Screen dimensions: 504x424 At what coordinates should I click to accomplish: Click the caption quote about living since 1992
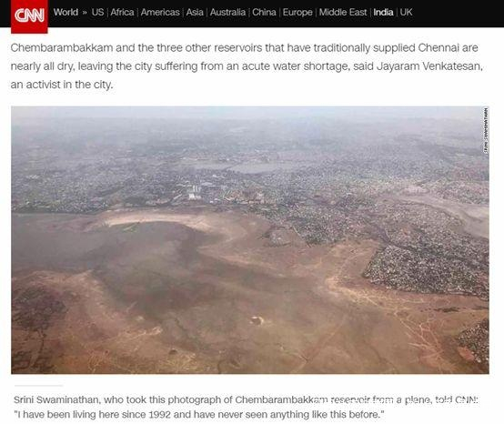click(199, 414)
